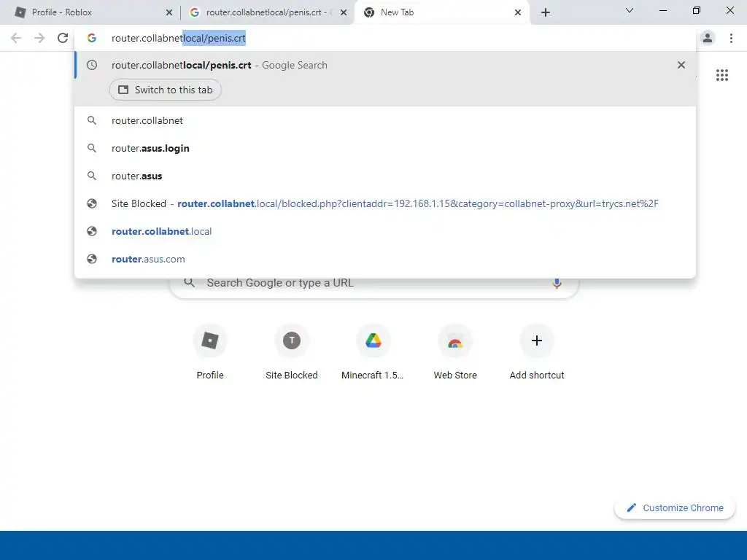This screenshot has height=560, width=747.
Task: Pick the router.asus search suggestion
Action: tap(385, 176)
